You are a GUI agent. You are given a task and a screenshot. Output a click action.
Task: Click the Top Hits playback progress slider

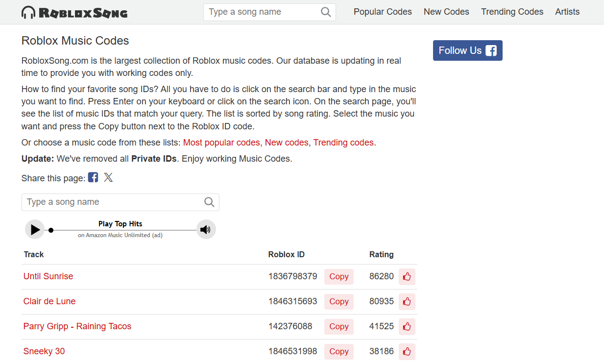(x=122, y=230)
